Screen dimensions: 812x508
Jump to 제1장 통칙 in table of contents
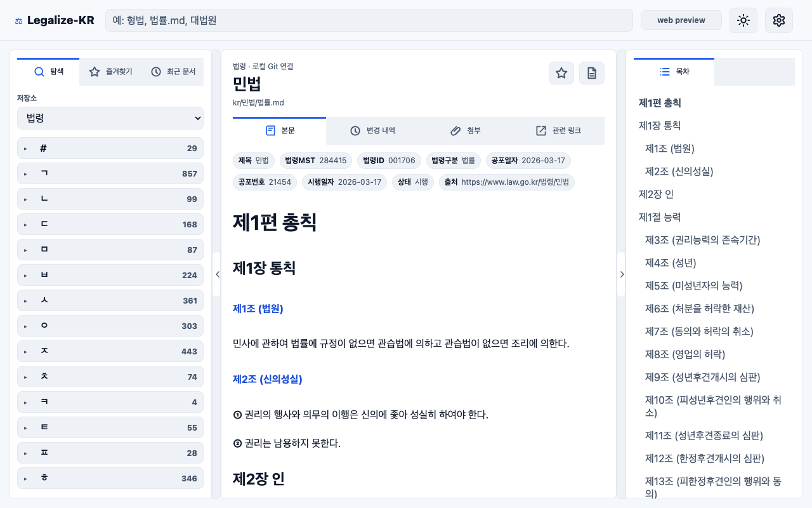click(x=660, y=126)
